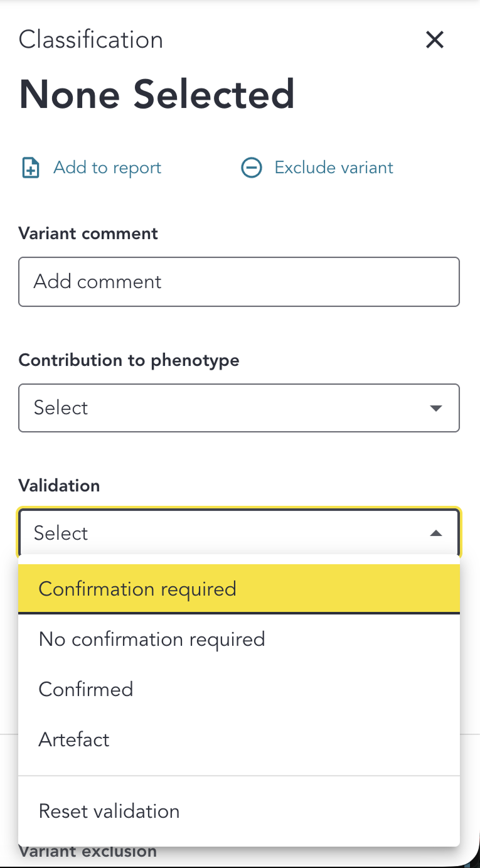Click the upward chevron on the Validation select
The width and height of the screenshot is (480, 868).
[x=436, y=533]
